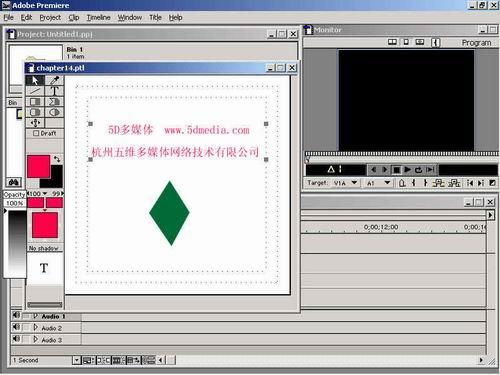Open the Title menu
This screenshot has height=375, width=500.
155,17
